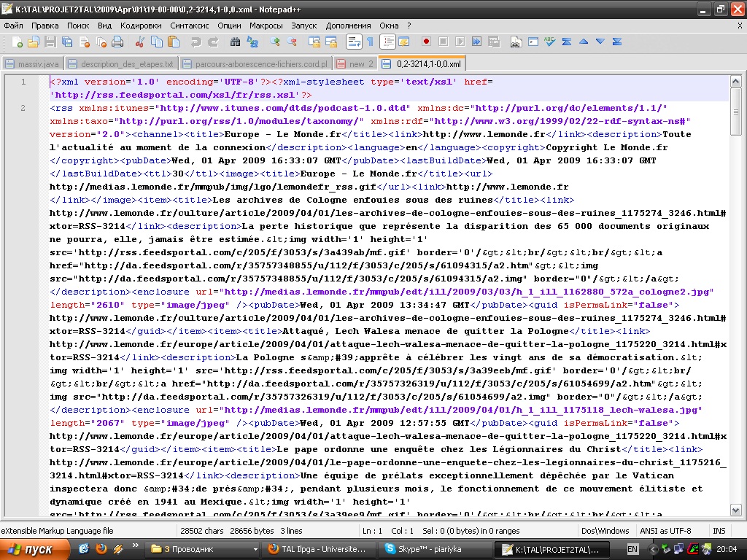
Task: Open the Вид menu
Action: pos(104,26)
